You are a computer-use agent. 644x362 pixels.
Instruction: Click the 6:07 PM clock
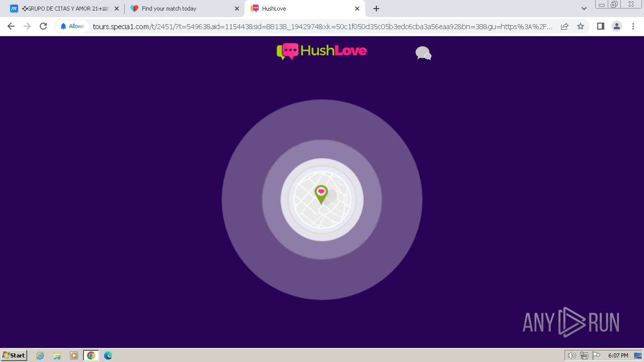coord(618,355)
